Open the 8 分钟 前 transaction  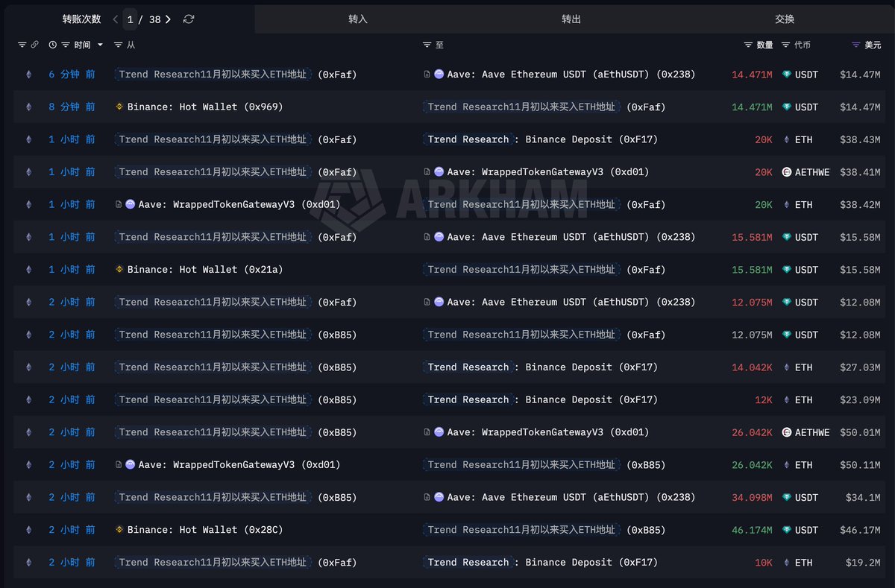pos(72,107)
